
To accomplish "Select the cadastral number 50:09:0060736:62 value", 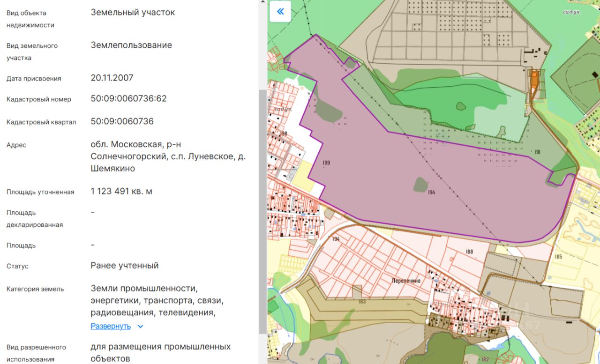I will pyautogui.click(x=129, y=98).
